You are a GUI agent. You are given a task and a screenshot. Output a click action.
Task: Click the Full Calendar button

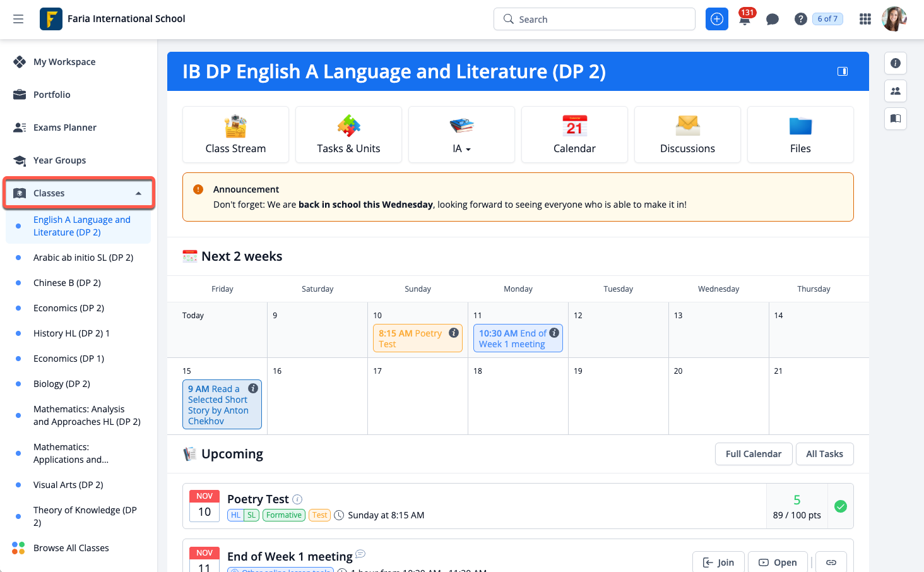753,454
